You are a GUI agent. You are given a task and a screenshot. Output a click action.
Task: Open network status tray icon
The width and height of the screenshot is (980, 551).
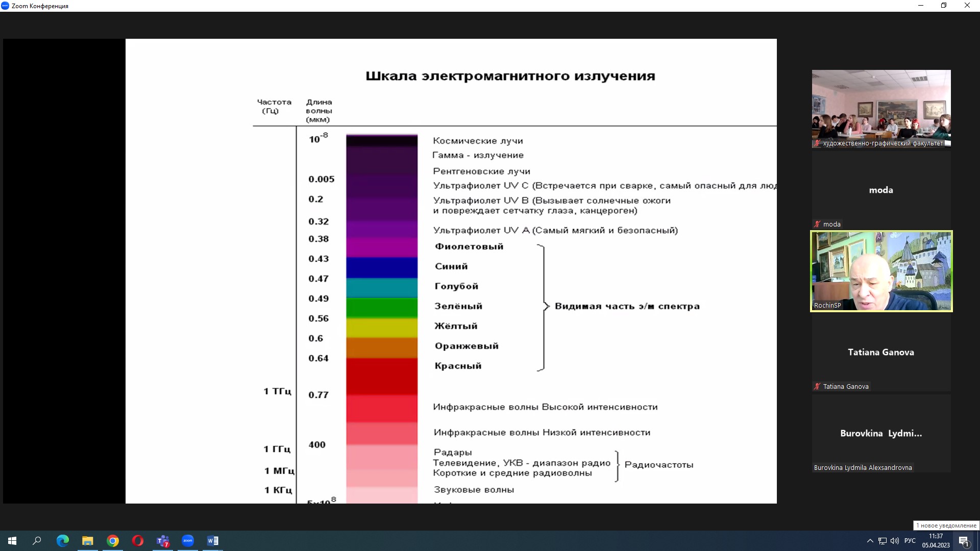883,541
